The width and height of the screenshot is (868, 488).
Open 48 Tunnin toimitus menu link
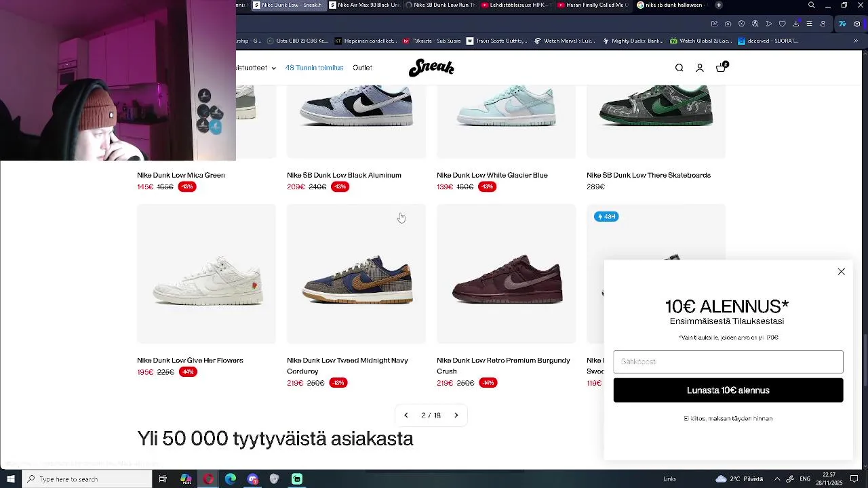pos(314,68)
